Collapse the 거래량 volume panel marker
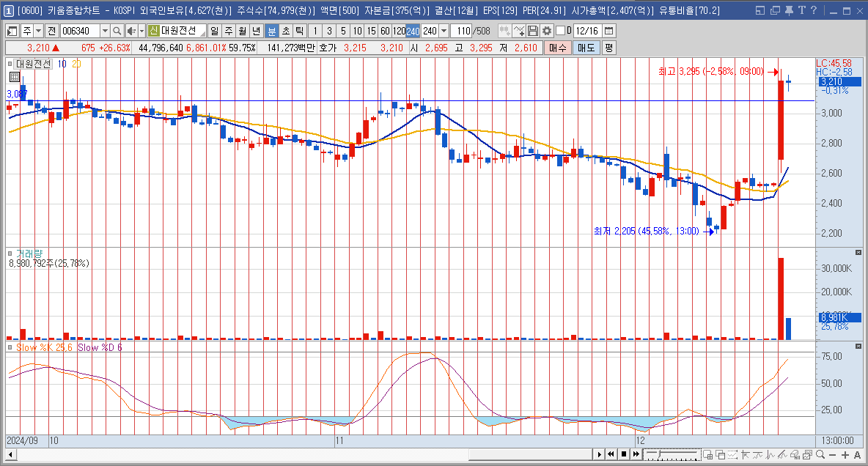 [10, 253]
